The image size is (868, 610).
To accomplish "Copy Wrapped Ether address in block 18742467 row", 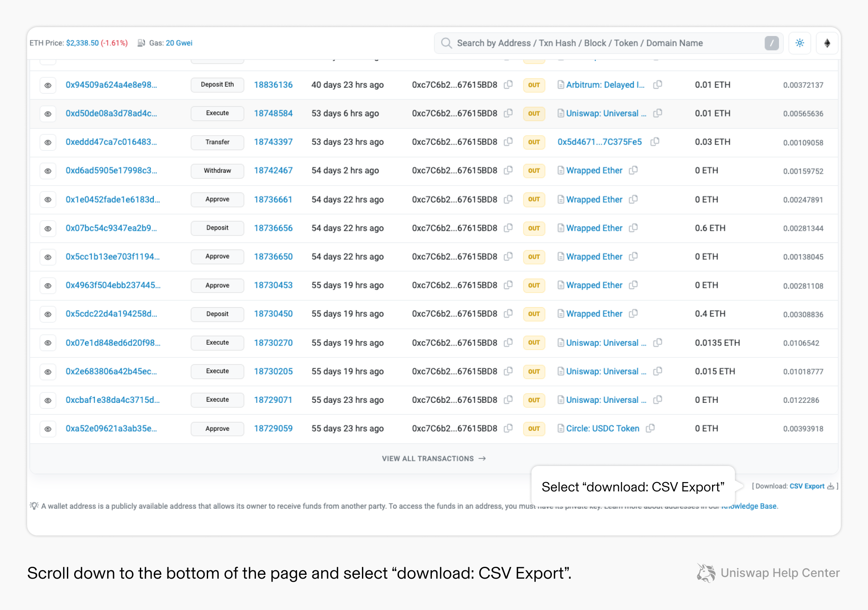I will point(633,170).
